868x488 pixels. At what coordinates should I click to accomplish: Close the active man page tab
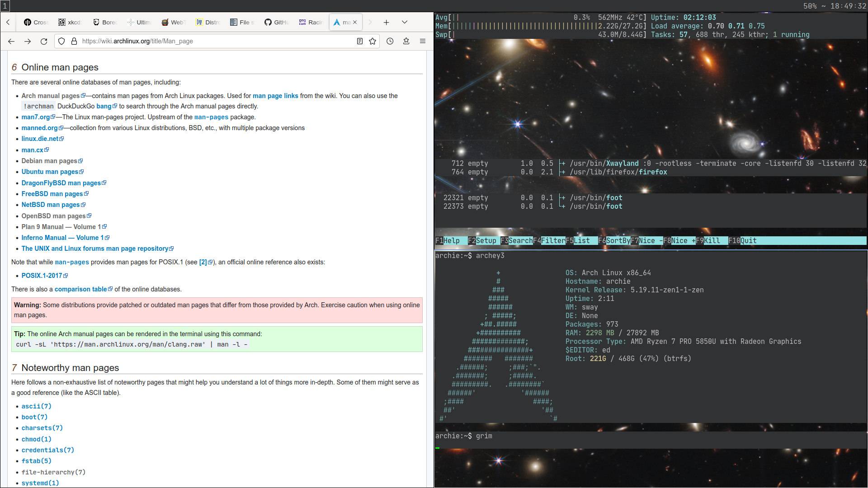355,22
